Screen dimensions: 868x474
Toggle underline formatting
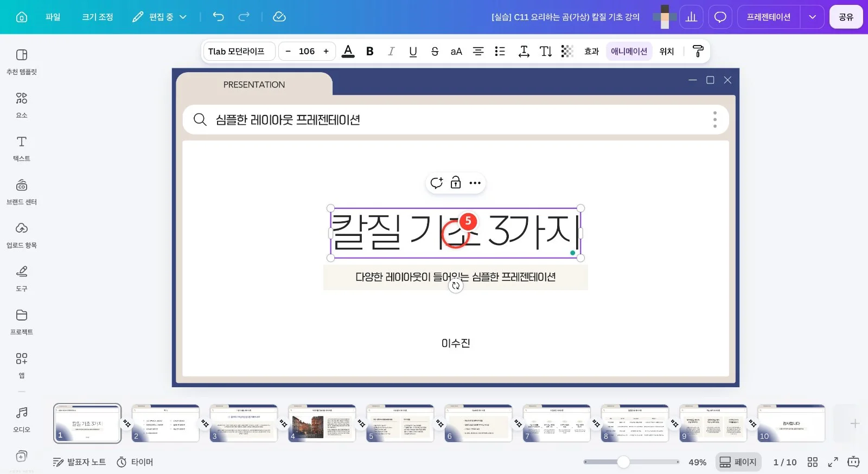tap(413, 52)
